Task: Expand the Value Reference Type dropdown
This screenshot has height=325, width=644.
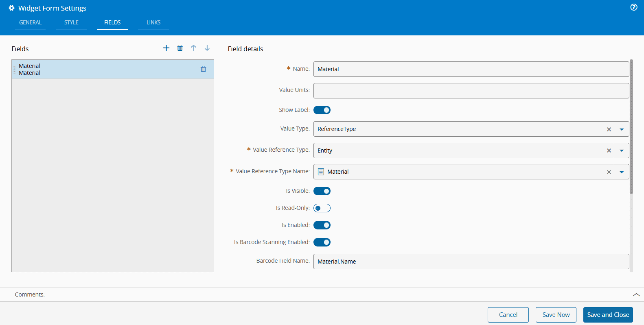Action: [622, 151]
